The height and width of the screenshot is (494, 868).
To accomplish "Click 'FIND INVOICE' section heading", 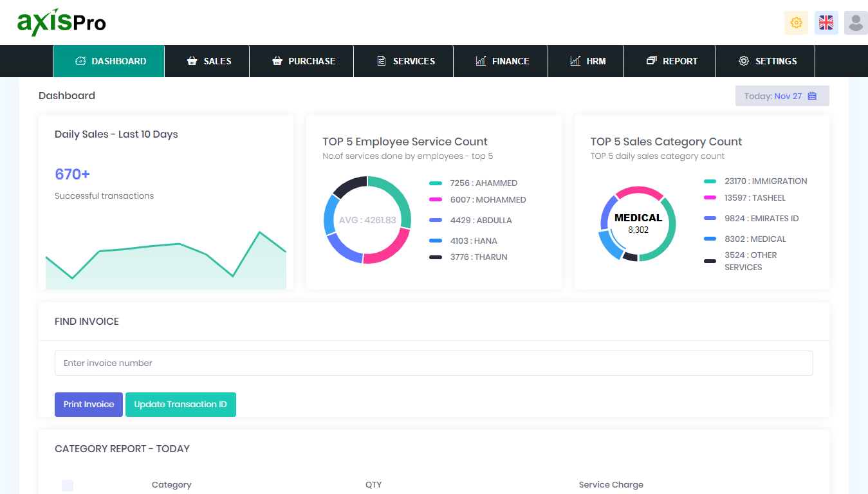I will (87, 322).
